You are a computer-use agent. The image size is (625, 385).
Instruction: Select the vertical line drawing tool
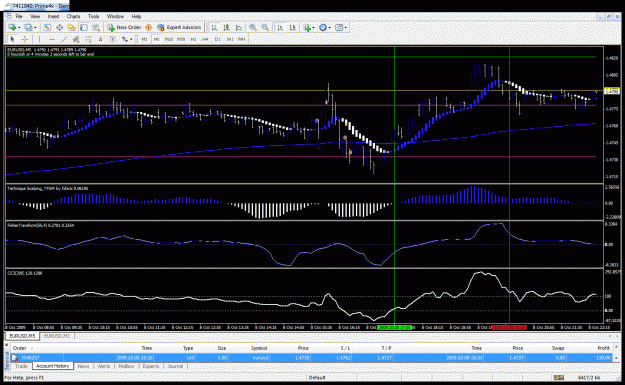coord(39,39)
